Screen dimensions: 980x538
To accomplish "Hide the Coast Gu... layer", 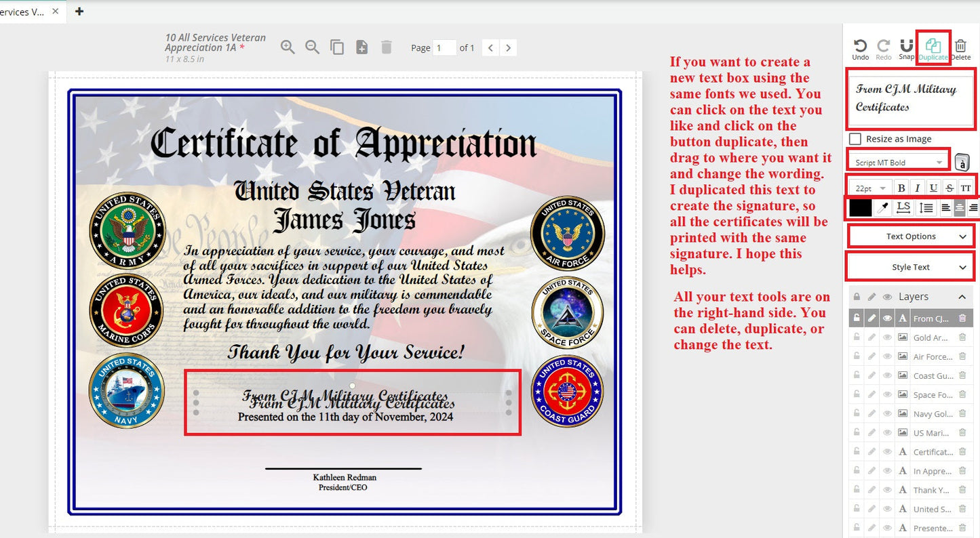I will [887, 375].
